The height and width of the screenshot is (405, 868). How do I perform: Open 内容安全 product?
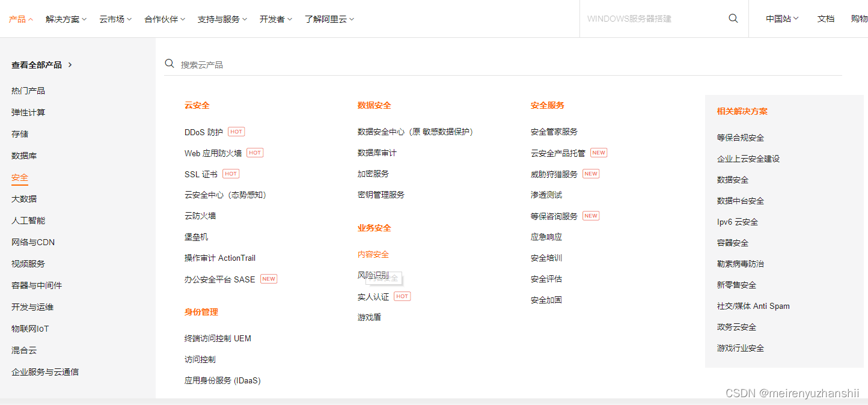click(x=373, y=255)
